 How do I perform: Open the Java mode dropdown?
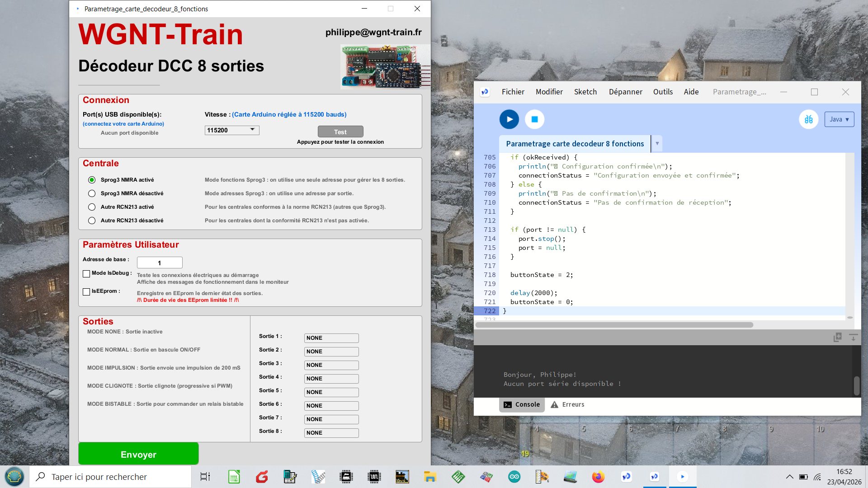click(839, 119)
